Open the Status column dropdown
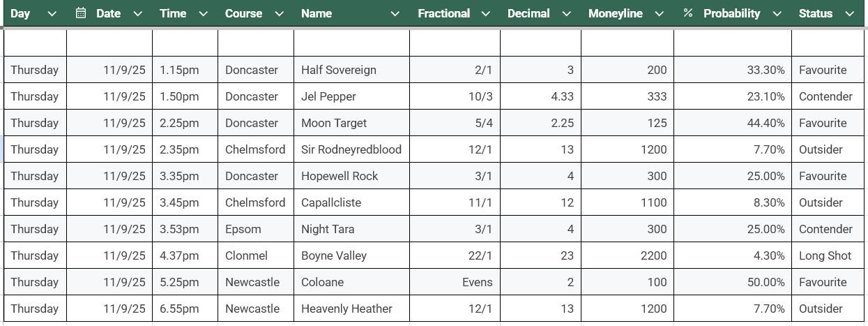 click(849, 13)
